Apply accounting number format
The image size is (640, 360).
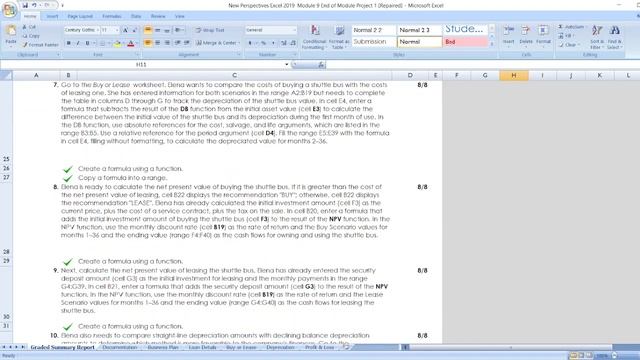[x=251, y=43]
